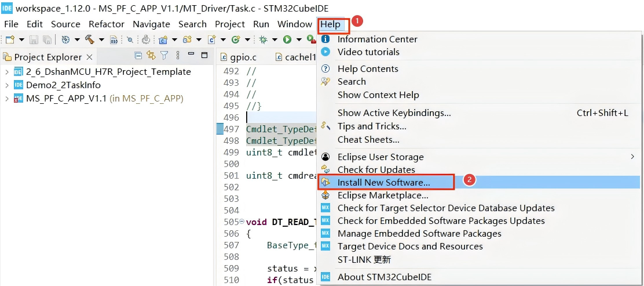Open dropdown next to new C source file icon

(223, 40)
